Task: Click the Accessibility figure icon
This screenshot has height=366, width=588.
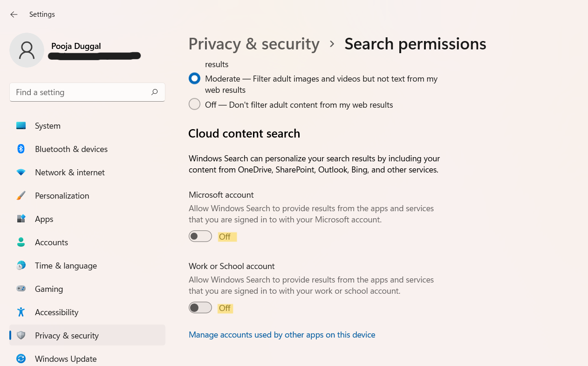Action: (x=21, y=312)
